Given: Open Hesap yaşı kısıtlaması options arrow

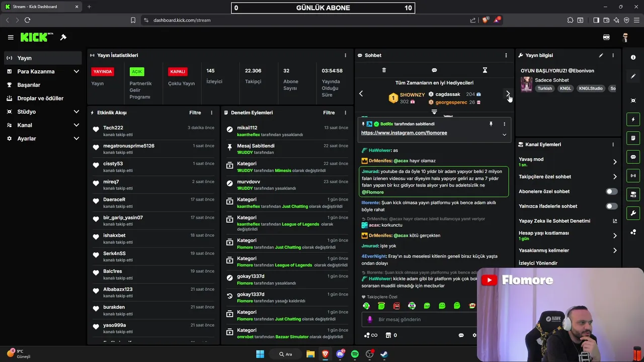Looking at the screenshot, I should 614,235.
